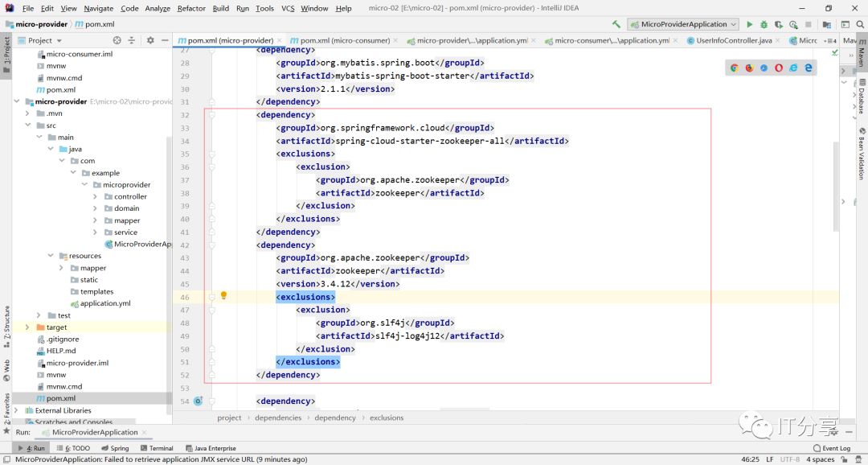This screenshot has height=465, width=868.
Task: Open Project Structure dialog icon
Action: coord(826,24)
